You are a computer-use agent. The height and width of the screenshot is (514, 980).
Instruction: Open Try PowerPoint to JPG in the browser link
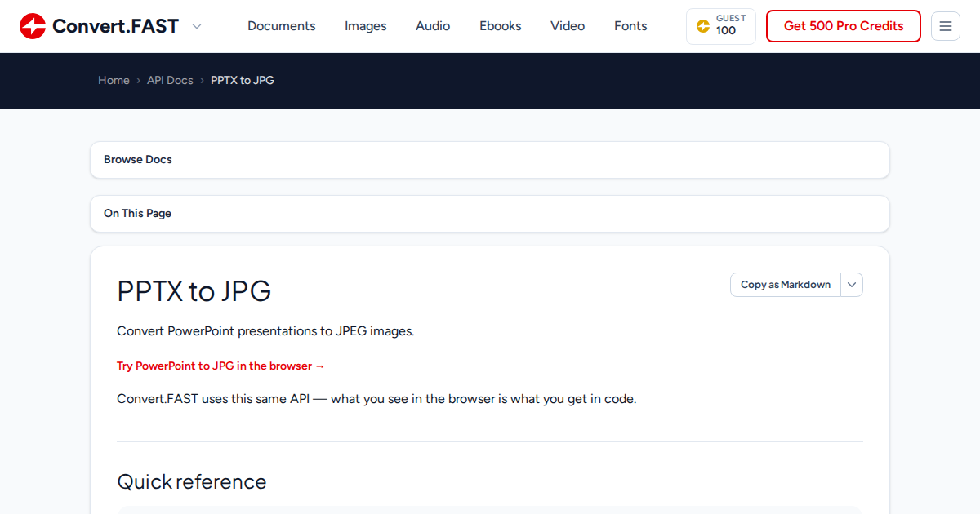pyautogui.click(x=220, y=366)
